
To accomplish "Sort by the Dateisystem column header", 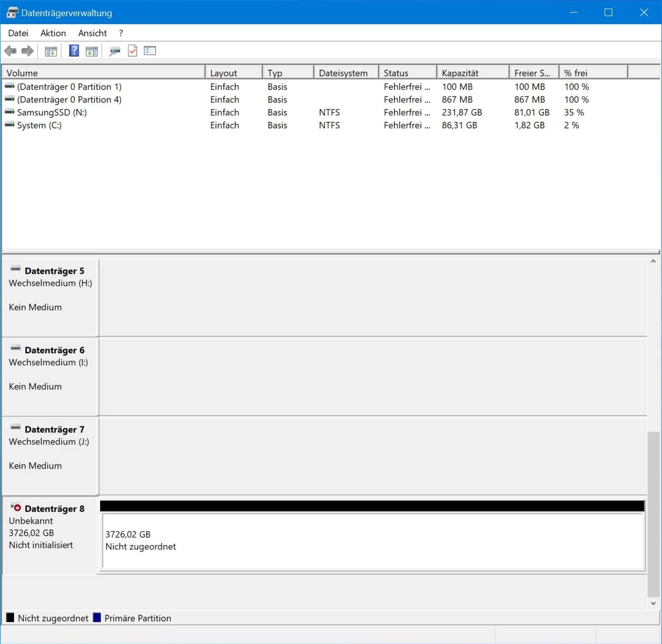I will click(347, 72).
